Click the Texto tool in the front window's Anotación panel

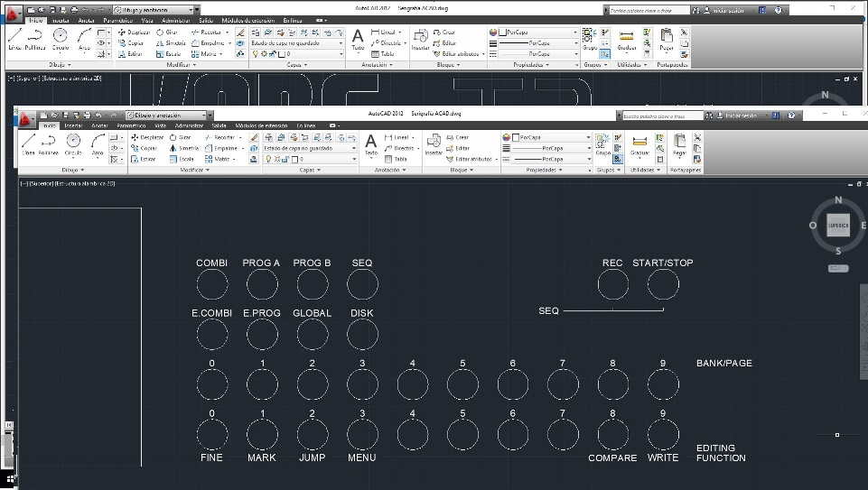(x=371, y=145)
